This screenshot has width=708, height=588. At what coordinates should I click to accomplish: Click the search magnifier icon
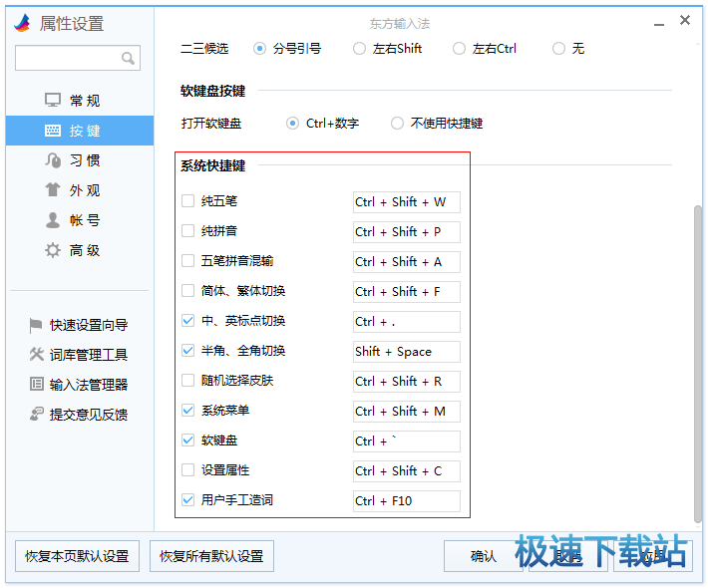point(128,58)
